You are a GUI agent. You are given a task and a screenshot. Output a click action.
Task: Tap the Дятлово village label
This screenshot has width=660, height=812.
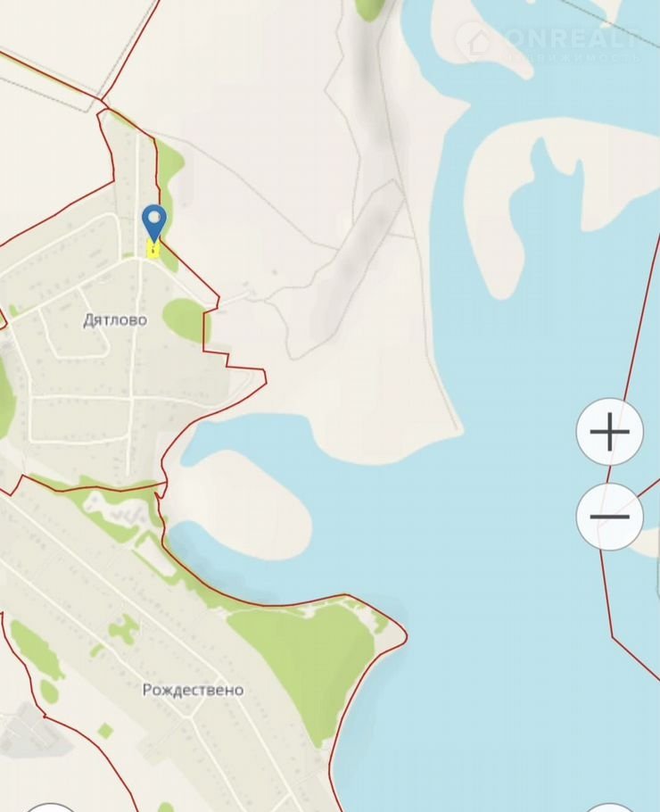(x=115, y=320)
